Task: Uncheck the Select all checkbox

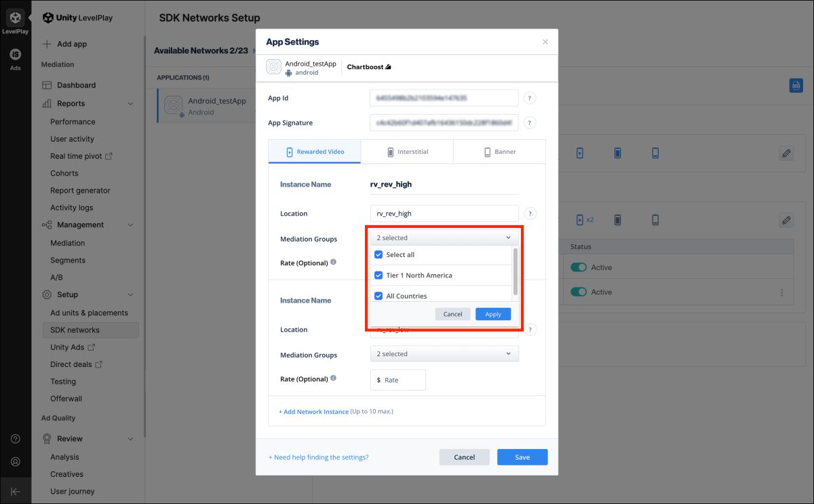Action: (379, 254)
